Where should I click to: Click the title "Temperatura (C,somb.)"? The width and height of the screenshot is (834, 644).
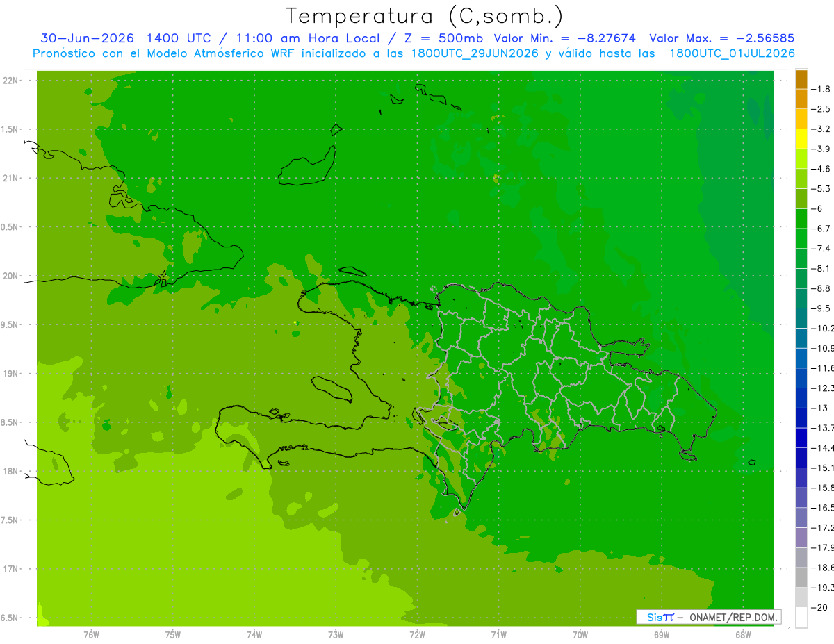tap(425, 16)
